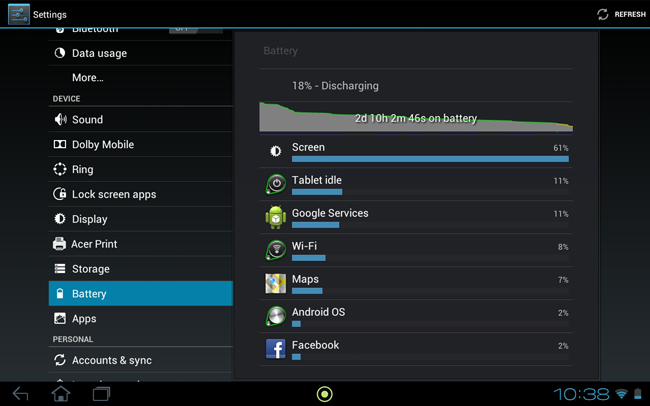Tap the Wi-Fi signal icon in battery list
This screenshot has height=406, width=650.
click(x=276, y=250)
